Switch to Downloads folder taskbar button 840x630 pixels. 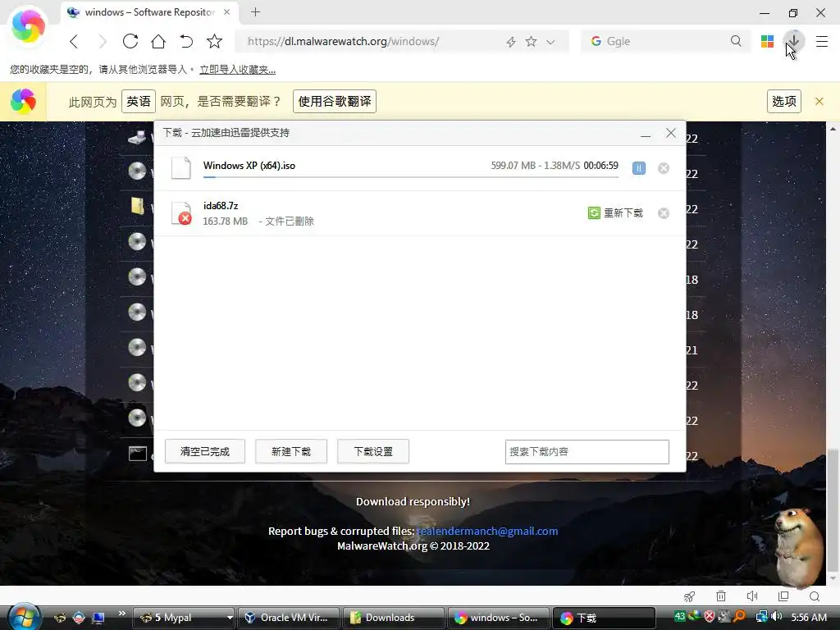393,618
